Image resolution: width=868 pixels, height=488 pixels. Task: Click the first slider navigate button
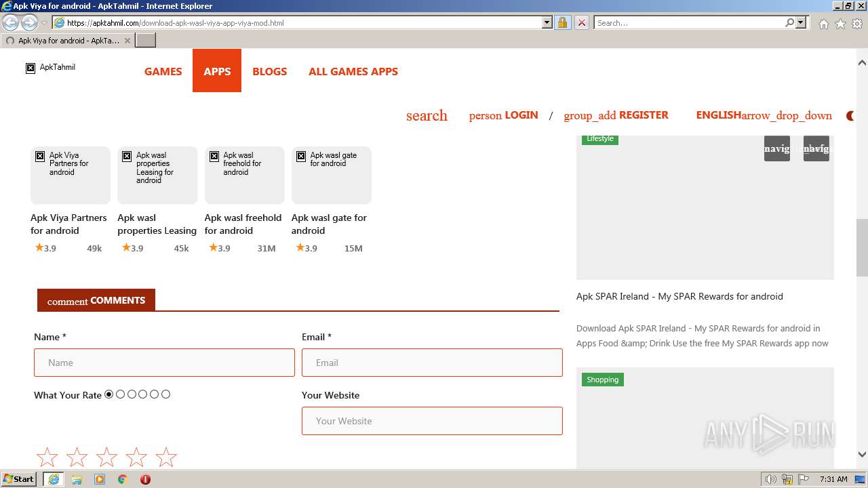point(777,148)
